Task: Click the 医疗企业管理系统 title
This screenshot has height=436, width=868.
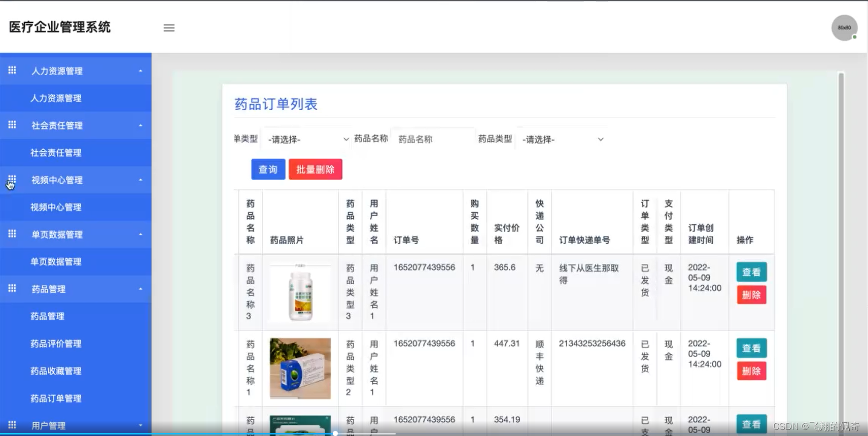Action: (60, 27)
